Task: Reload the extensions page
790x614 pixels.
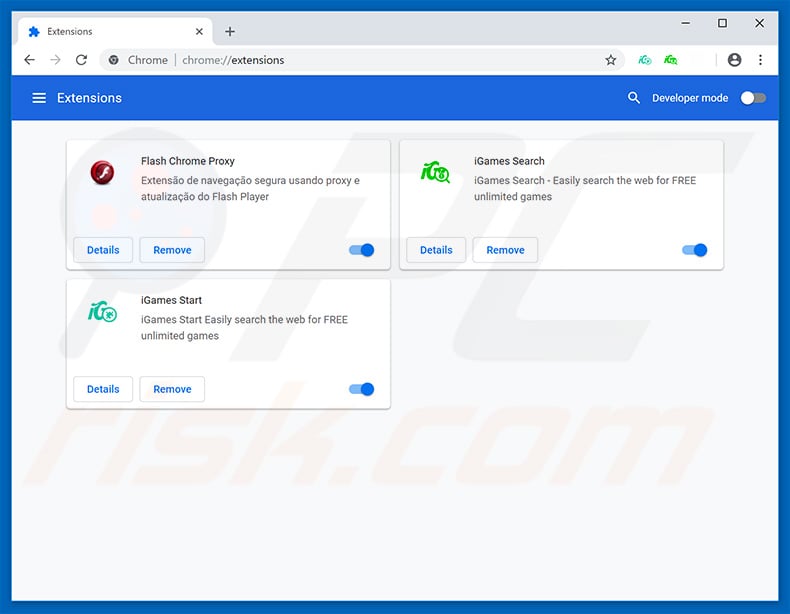Action: point(81,60)
